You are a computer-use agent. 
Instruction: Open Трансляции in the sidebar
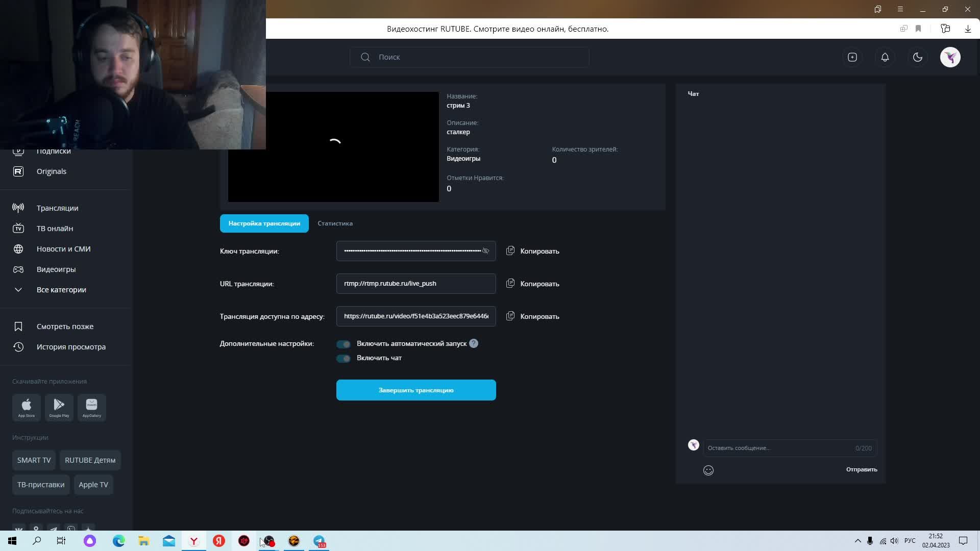tap(57, 208)
